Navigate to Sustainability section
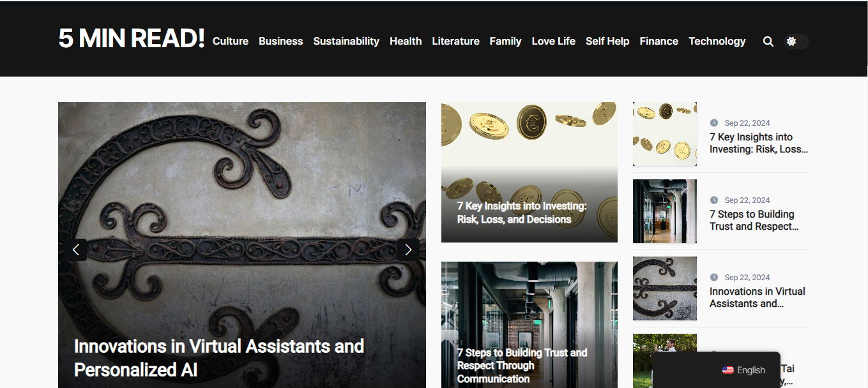868x388 pixels. [346, 41]
